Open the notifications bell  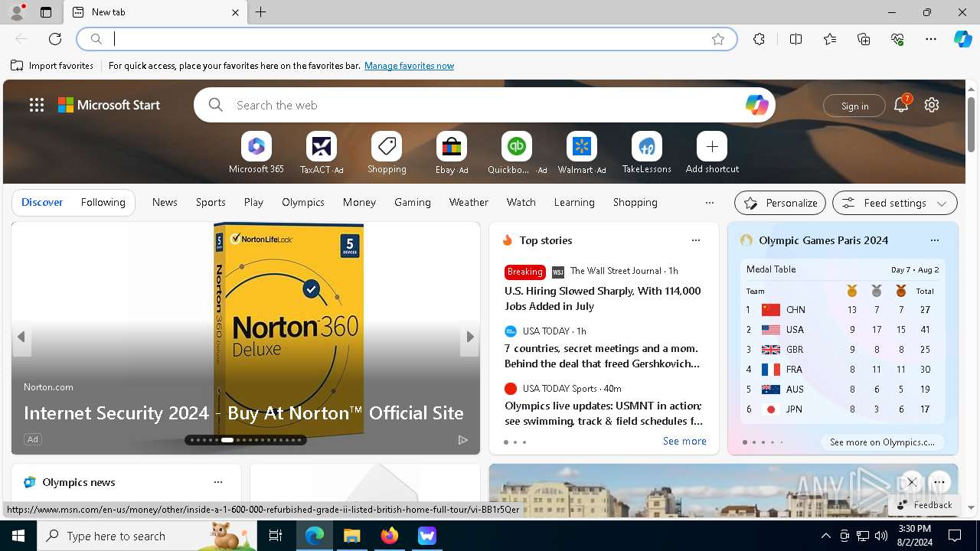coord(901,106)
